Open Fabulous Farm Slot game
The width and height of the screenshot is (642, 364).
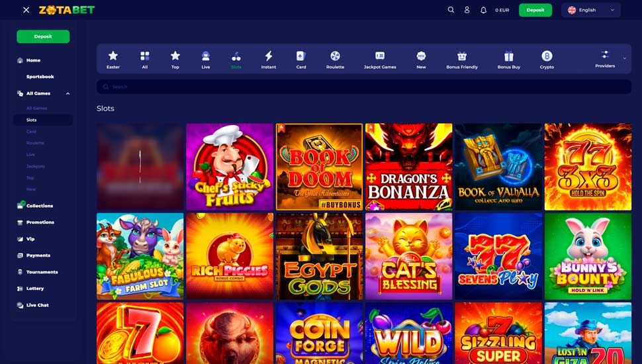pos(140,256)
